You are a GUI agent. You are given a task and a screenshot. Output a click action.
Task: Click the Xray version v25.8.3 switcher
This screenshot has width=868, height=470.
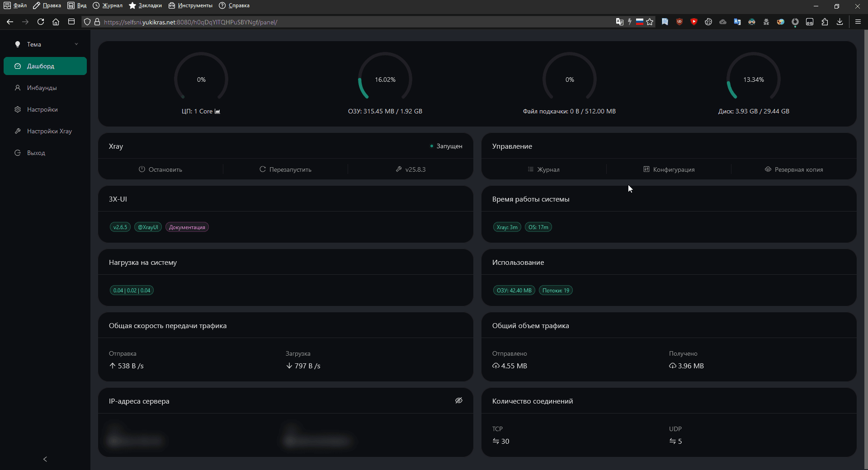pyautogui.click(x=410, y=169)
